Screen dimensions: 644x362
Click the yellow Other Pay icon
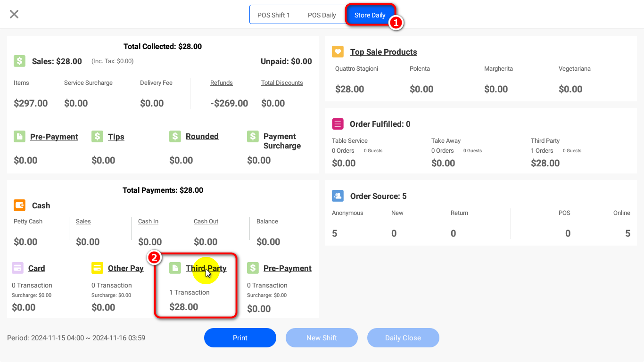click(x=97, y=268)
